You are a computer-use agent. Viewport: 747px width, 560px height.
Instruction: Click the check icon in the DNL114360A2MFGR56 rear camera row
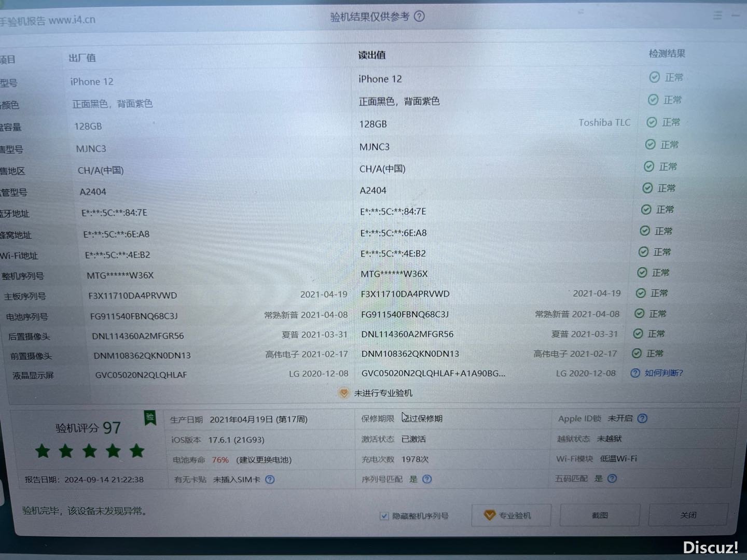point(638,333)
